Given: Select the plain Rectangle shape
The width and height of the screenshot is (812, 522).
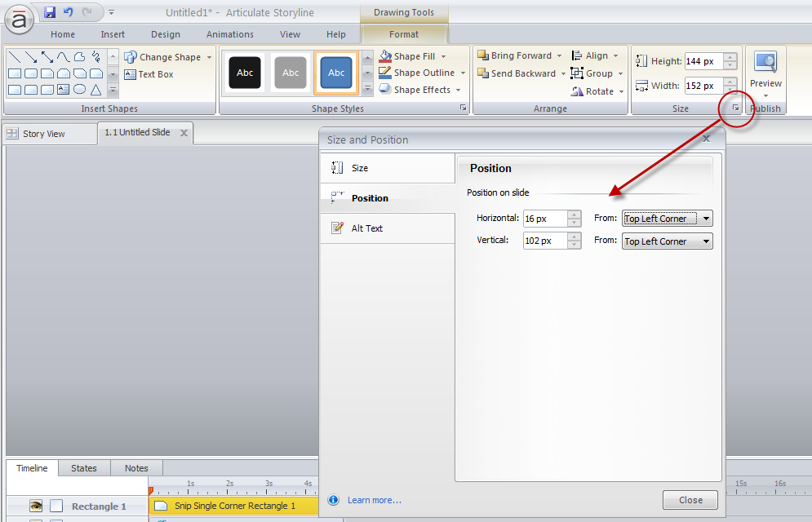Looking at the screenshot, I should click(x=15, y=73).
